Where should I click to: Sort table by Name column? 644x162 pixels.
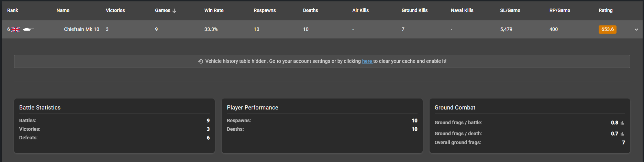pos(63,10)
